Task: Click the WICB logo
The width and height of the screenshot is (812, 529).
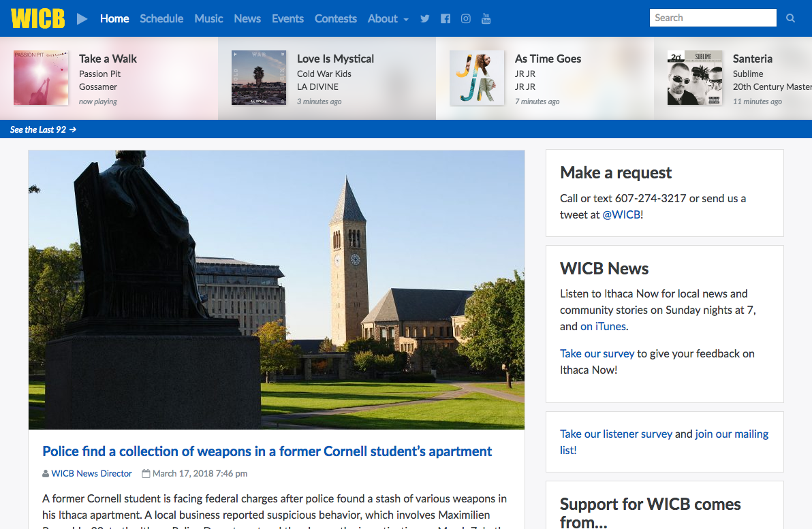Action: click(37, 18)
